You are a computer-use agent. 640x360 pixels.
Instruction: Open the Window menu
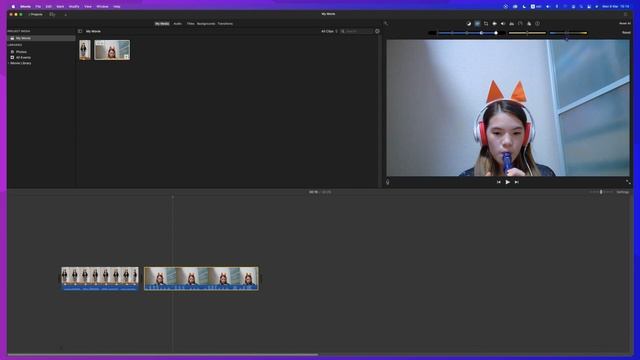click(x=102, y=7)
